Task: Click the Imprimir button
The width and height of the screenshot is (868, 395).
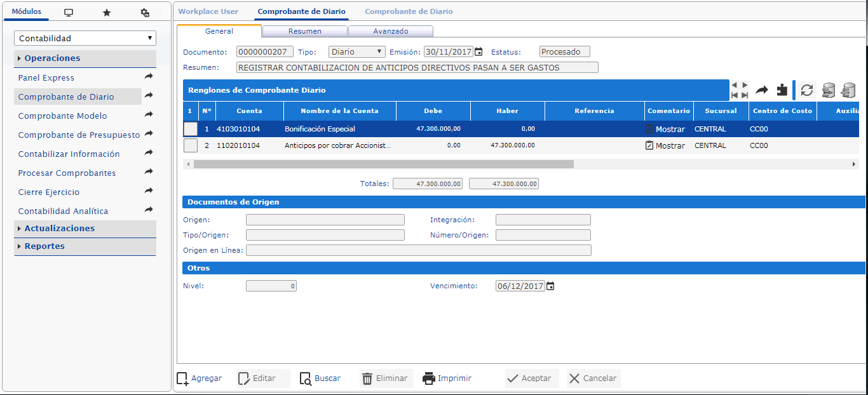Action: [447, 378]
